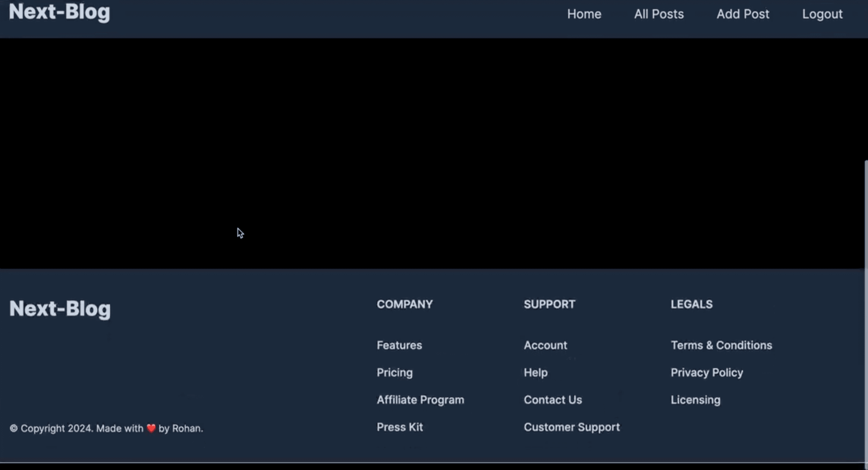Open the Add Post page
The image size is (868, 470).
pyautogui.click(x=743, y=14)
